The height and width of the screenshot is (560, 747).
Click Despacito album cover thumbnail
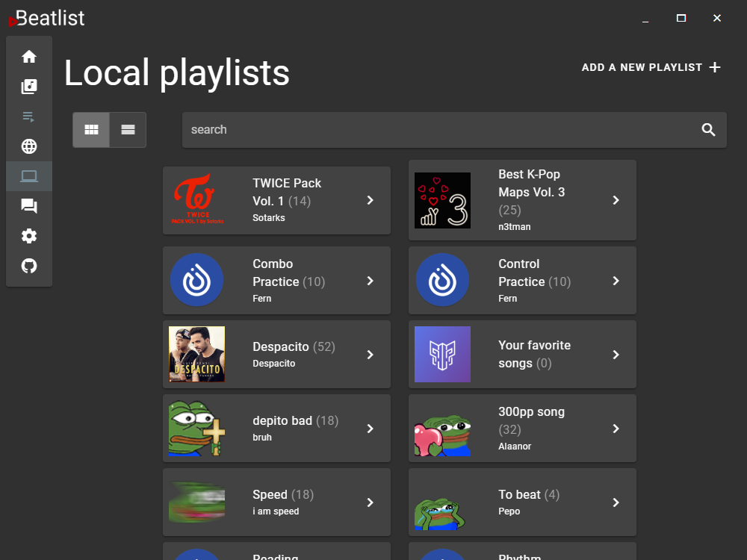[196, 354]
